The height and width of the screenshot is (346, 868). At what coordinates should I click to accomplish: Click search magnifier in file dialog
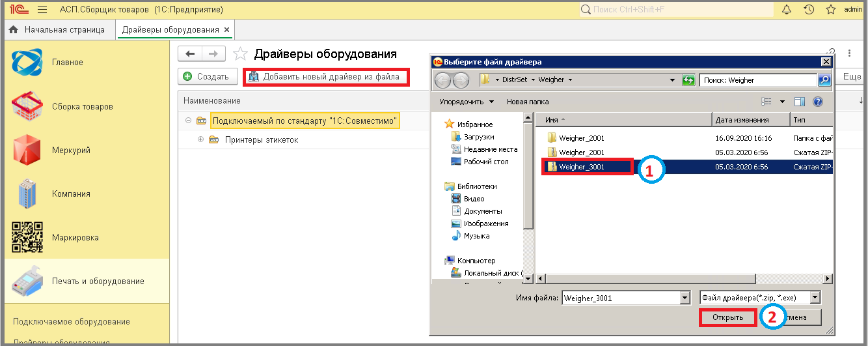pyautogui.click(x=824, y=80)
